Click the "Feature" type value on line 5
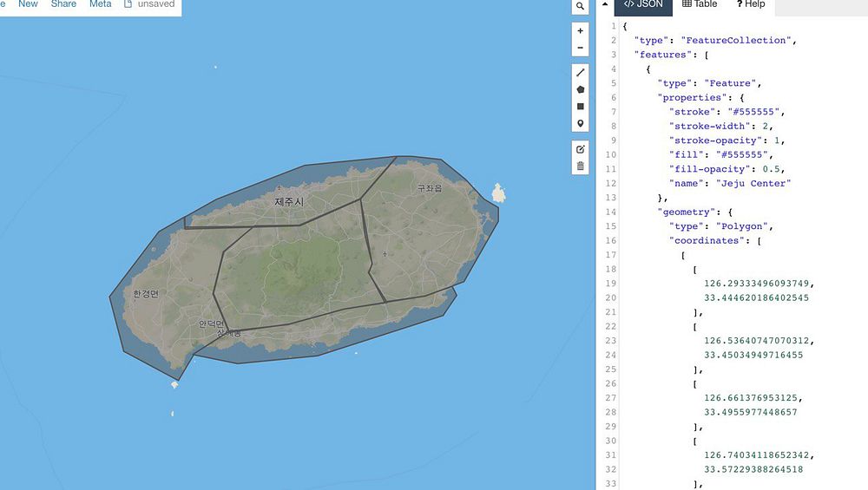 click(730, 83)
